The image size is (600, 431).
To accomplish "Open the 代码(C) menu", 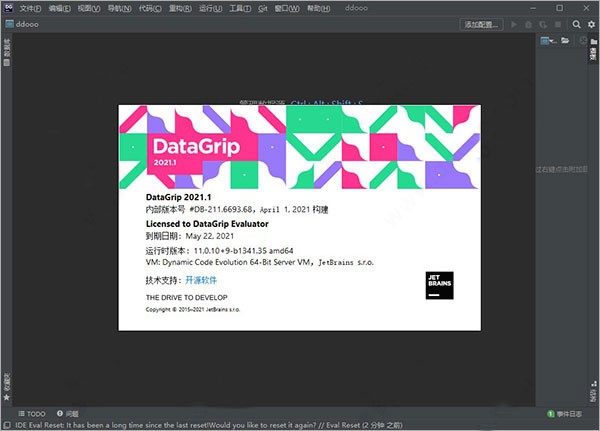I will coord(150,8).
